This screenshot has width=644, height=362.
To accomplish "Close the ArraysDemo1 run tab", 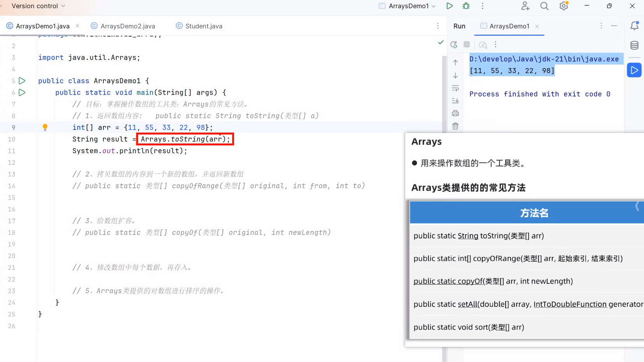I will click(x=537, y=26).
